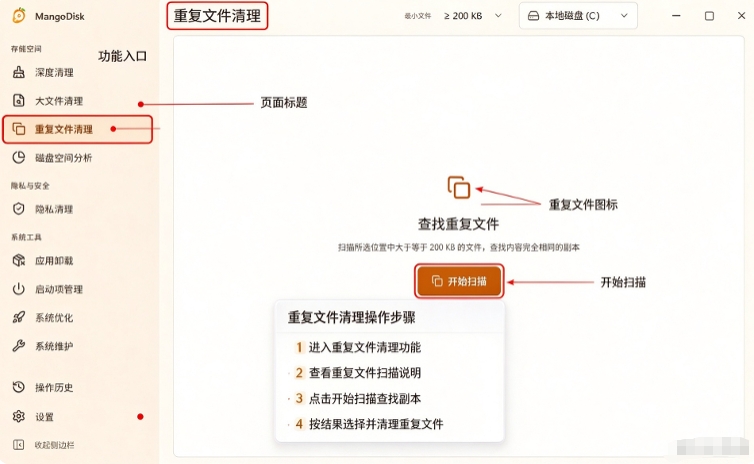
Task: Click the 隐私与安全 section header
Action: click(30, 186)
